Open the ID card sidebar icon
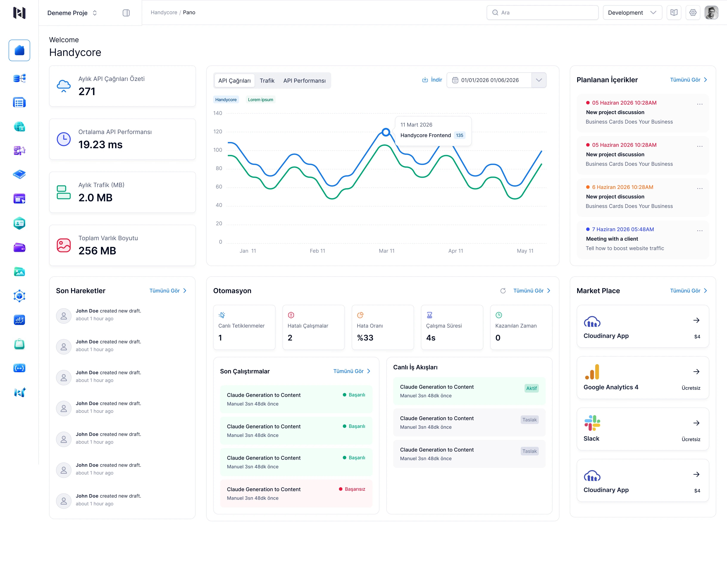Image resolution: width=727 pixels, height=588 pixels. [x=19, y=223]
